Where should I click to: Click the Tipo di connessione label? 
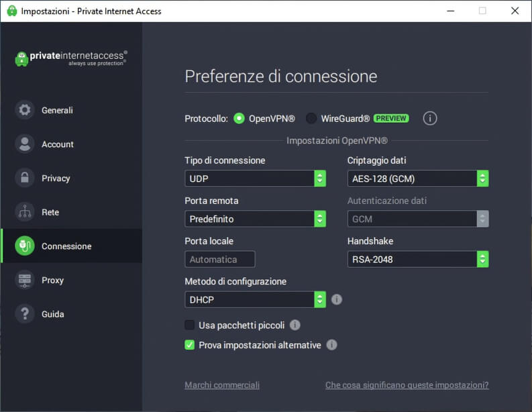(225, 160)
